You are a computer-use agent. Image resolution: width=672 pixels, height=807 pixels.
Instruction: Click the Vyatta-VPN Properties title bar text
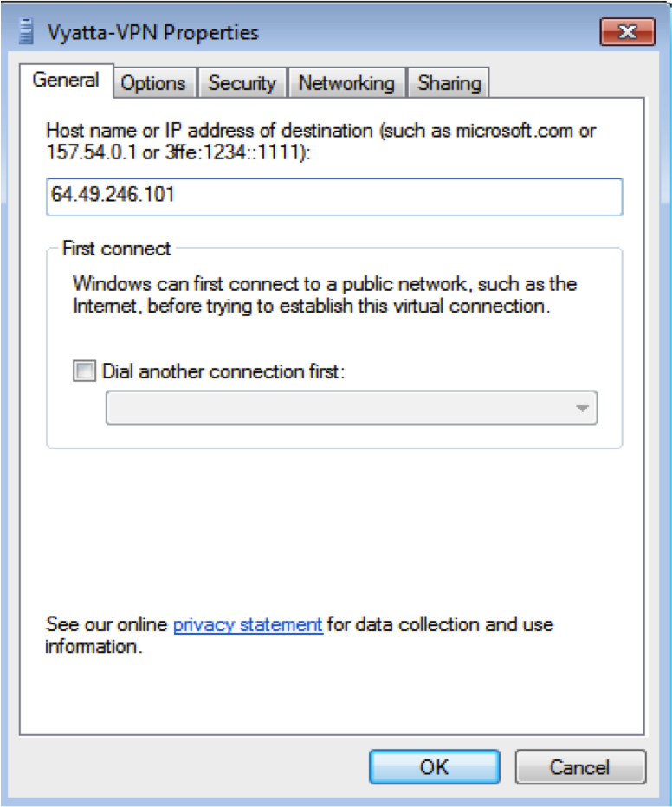(152, 32)
